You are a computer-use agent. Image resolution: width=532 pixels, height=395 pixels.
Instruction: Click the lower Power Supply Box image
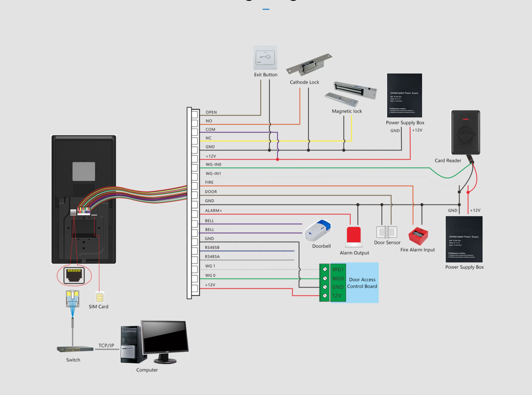click(464, 239)
